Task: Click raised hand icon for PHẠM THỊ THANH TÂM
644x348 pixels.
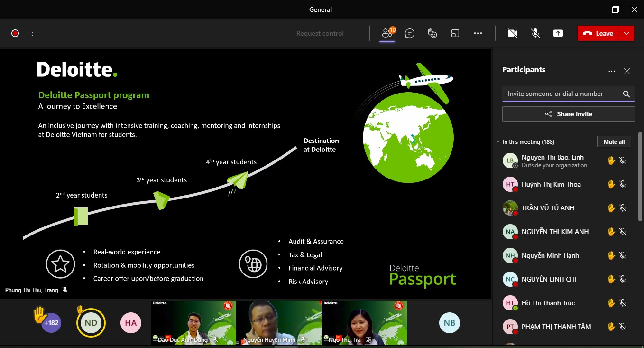Action: (x=611, y=327)
